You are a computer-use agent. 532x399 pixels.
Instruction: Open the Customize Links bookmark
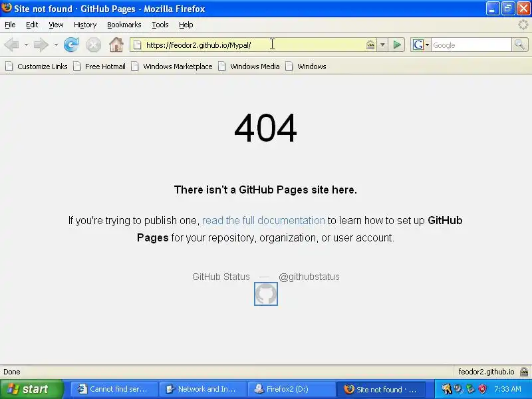37,66
